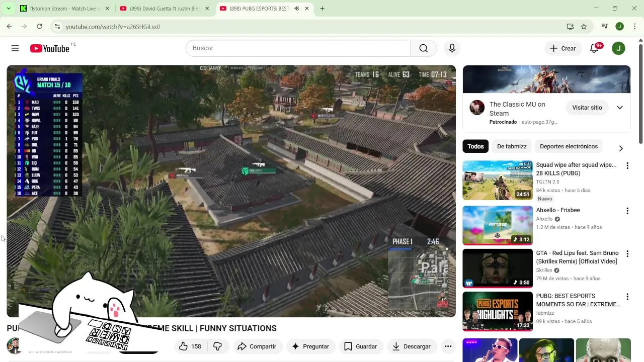The height and width of the screenshot is (362, 644).
Task: Open the TGLTN 2.0 channel name
Action: click(547, 182)
